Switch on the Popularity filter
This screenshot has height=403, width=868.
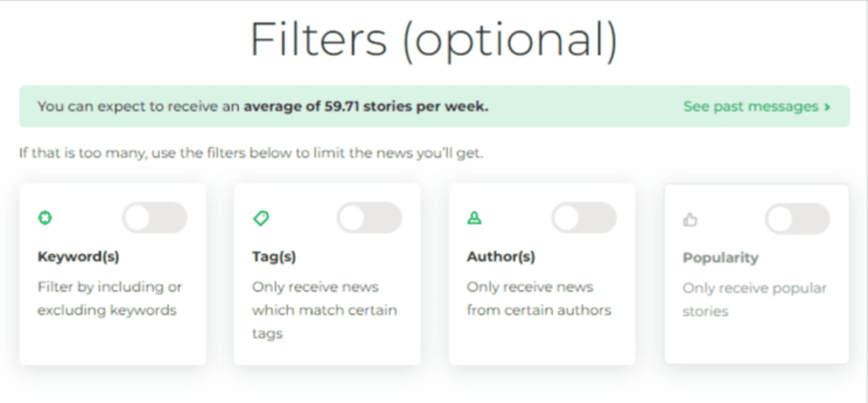click(x=798, y=219)
